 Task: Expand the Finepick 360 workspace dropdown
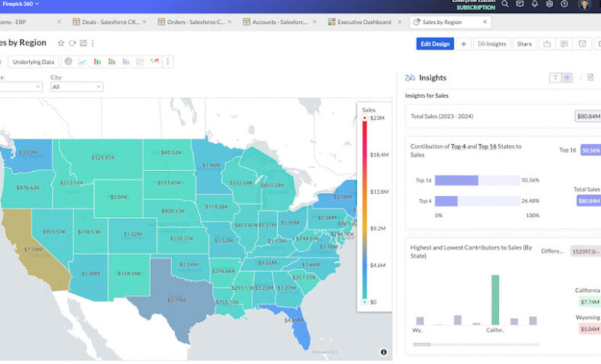(x=20, y=4)
